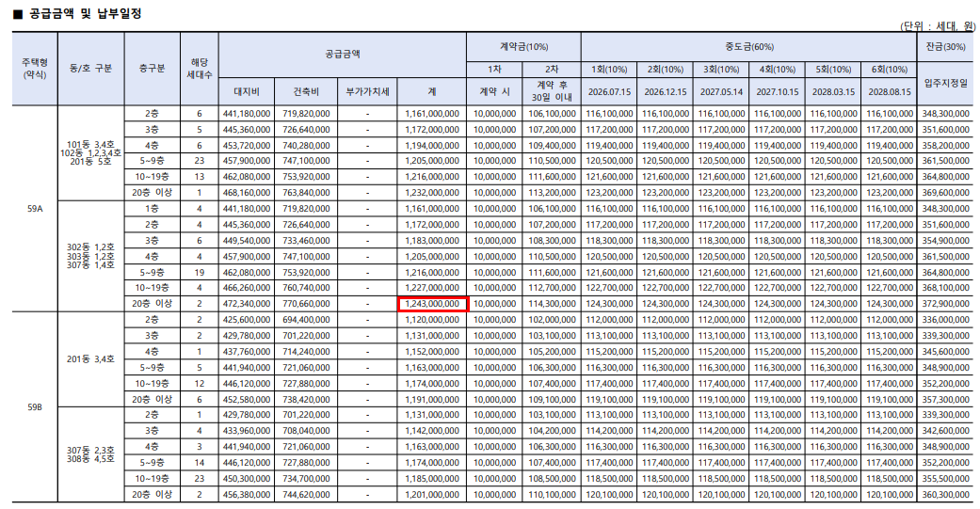Viewport: 980px width, 509px height.
Task: Click the '공급금액 및 납부일정' section title
Action: 85,14
